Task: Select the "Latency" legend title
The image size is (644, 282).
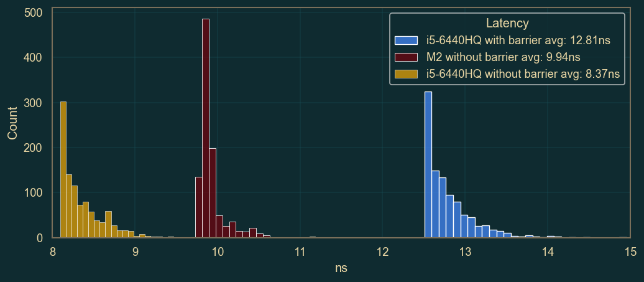Action: (507, 23)
